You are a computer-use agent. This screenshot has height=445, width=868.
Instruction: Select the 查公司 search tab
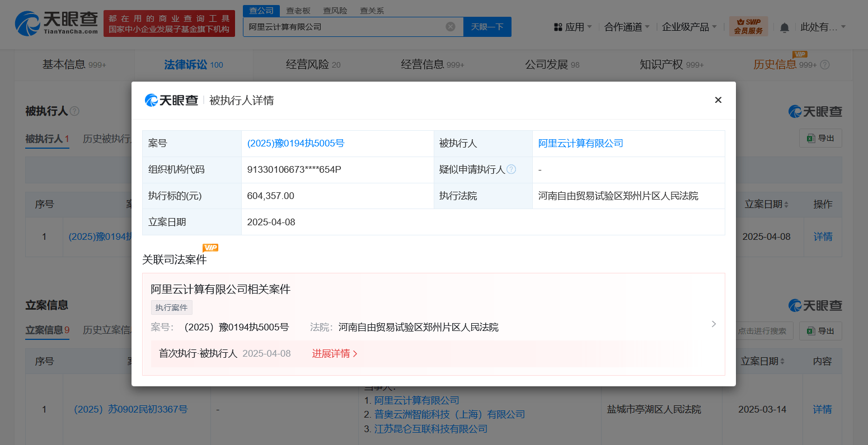[x=261, y=11]
